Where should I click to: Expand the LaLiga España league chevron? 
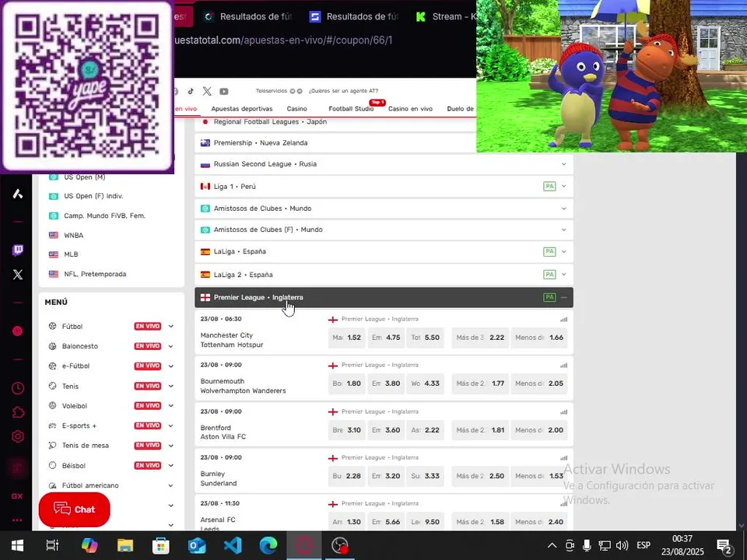(563, 251)
